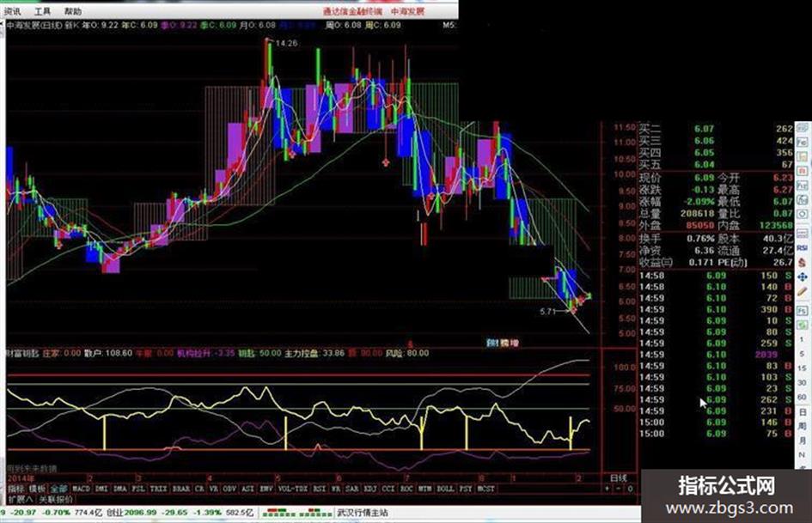812x523 pixels.
Task: Click the Fs icon in right sidebar
Action: click(x=803, y=311)
